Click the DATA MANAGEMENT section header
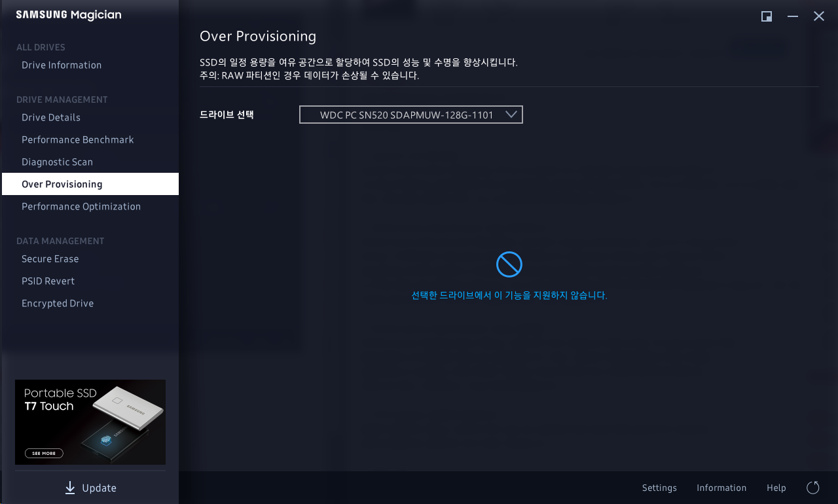The image size is (838, 504). click(x=60, y=242)
